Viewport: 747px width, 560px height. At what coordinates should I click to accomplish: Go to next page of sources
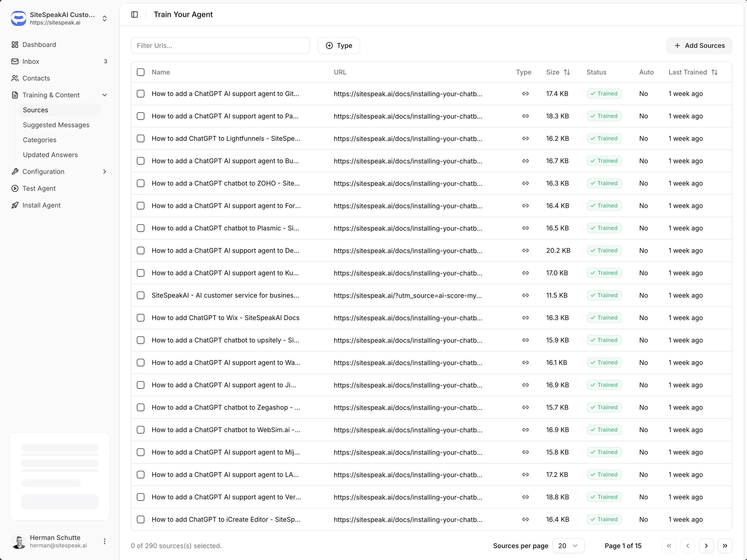[x=706, y=546]
